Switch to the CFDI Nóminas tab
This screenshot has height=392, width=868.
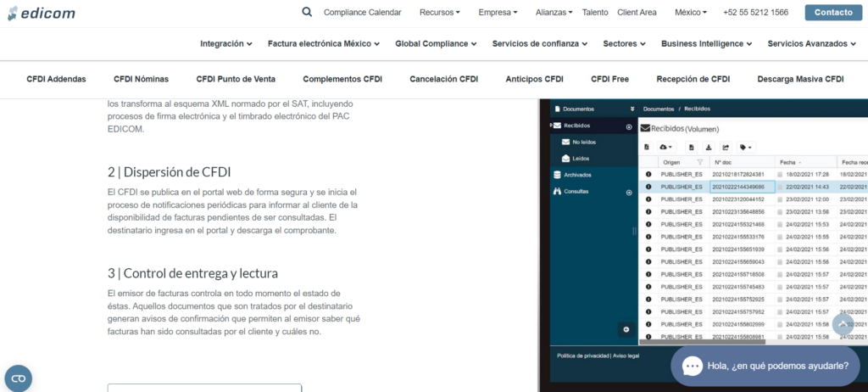click(x=141, y=79)
